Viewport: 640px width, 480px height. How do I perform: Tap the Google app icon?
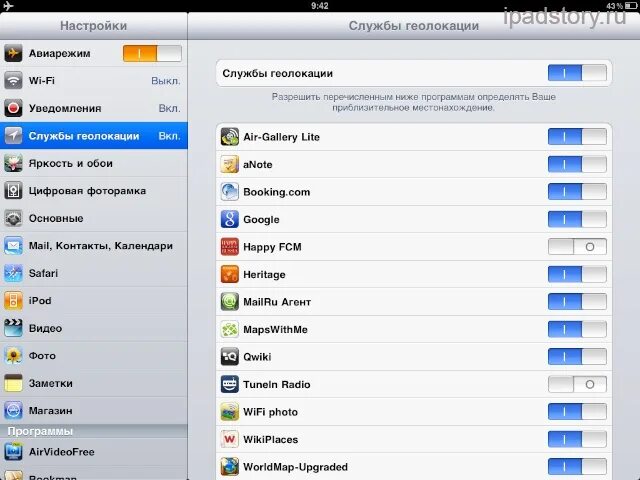229,219
